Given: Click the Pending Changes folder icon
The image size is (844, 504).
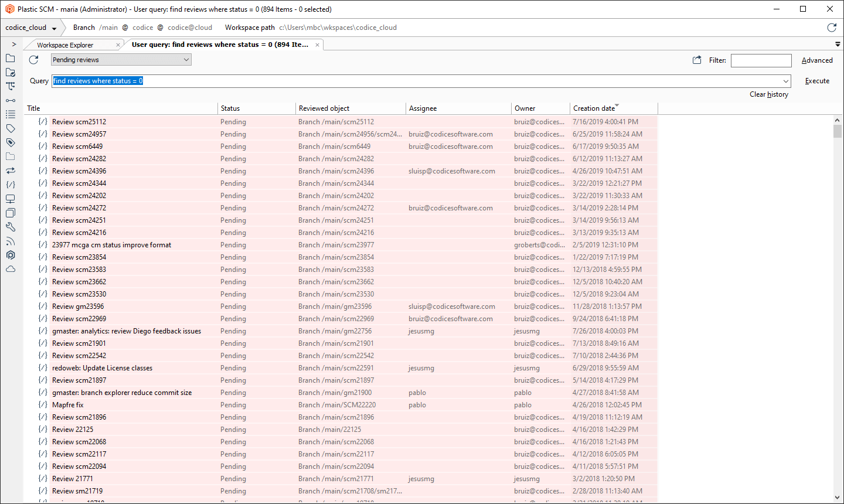Looking at the screenshot, I should click(x=11, y=72).
